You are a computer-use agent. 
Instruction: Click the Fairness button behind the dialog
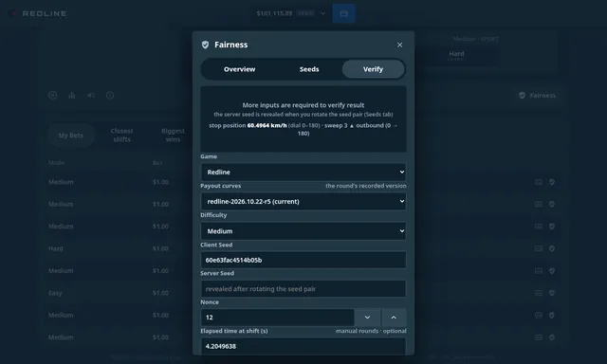(x=538, y=95)
